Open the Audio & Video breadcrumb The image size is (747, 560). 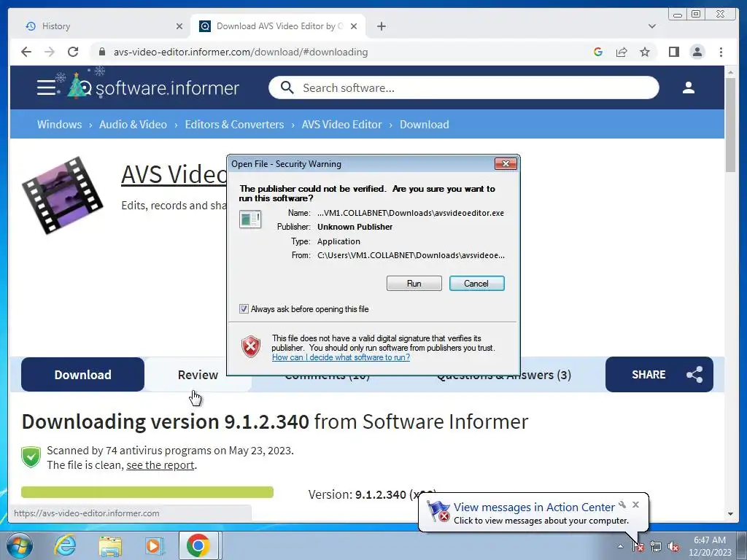click(x=133, y=124)
